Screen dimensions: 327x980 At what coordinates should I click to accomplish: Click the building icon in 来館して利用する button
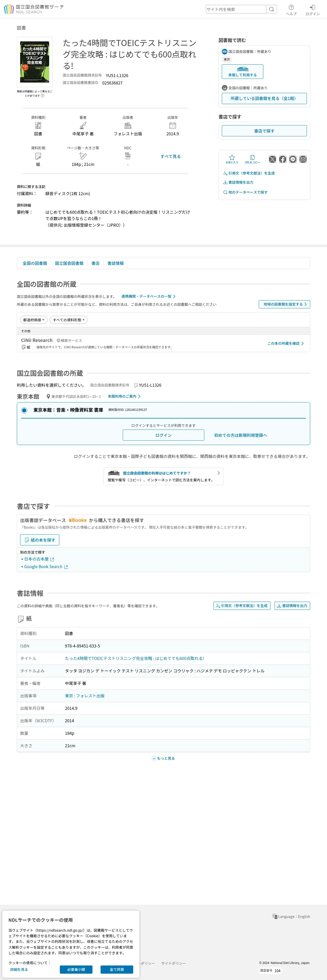pos(242,69)
